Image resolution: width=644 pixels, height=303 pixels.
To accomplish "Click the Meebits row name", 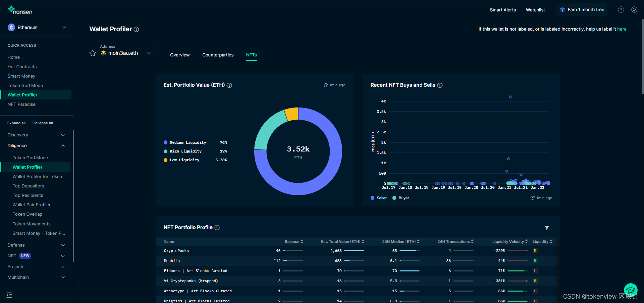I will (x=172, y=261).
